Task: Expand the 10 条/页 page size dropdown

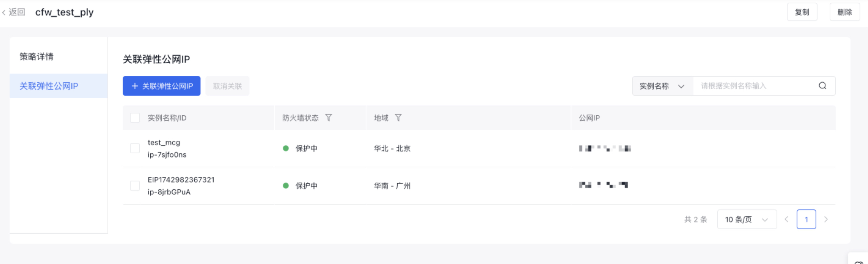Action: tap(747, 220)
